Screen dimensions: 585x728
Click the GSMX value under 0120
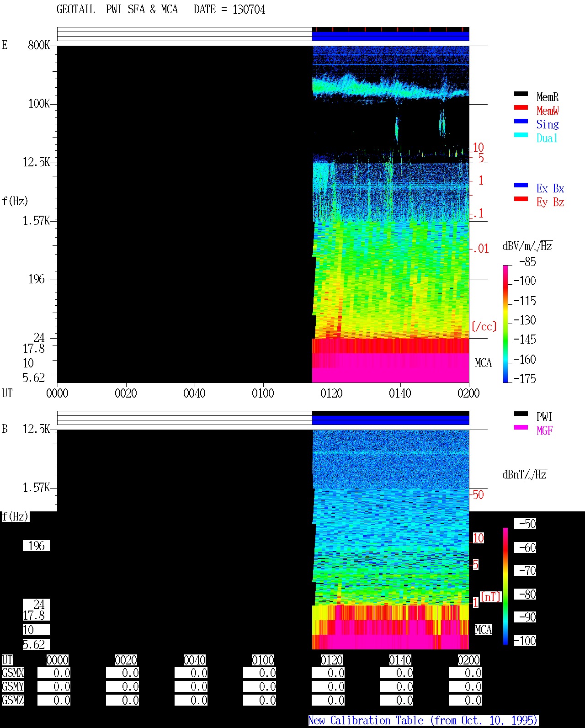pyautogui.click(x=328, y=673)
